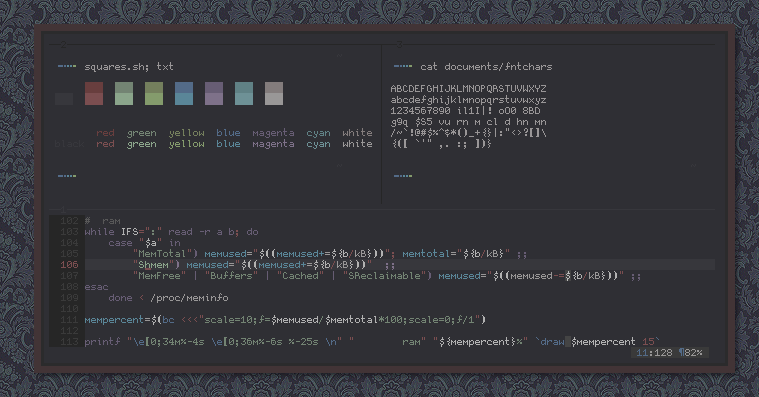Click the '/proc/meminfo' path on line 109
Screen dimensions: 759x397
click(189, 298)
